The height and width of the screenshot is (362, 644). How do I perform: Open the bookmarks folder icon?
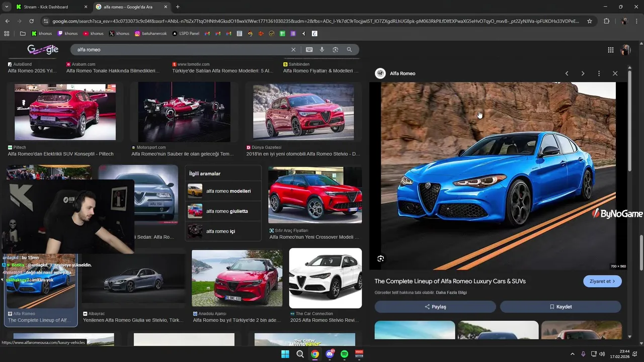[23, 34]
